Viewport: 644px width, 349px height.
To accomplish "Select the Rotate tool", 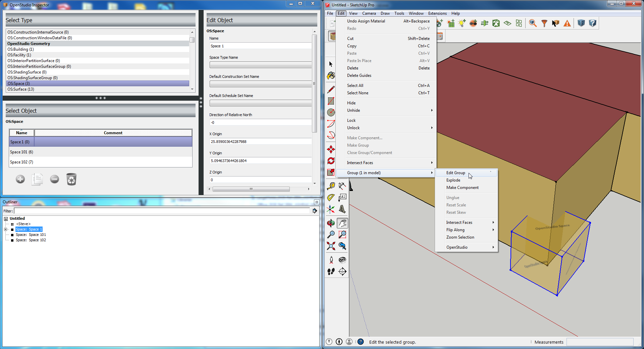I will (331, 161).
